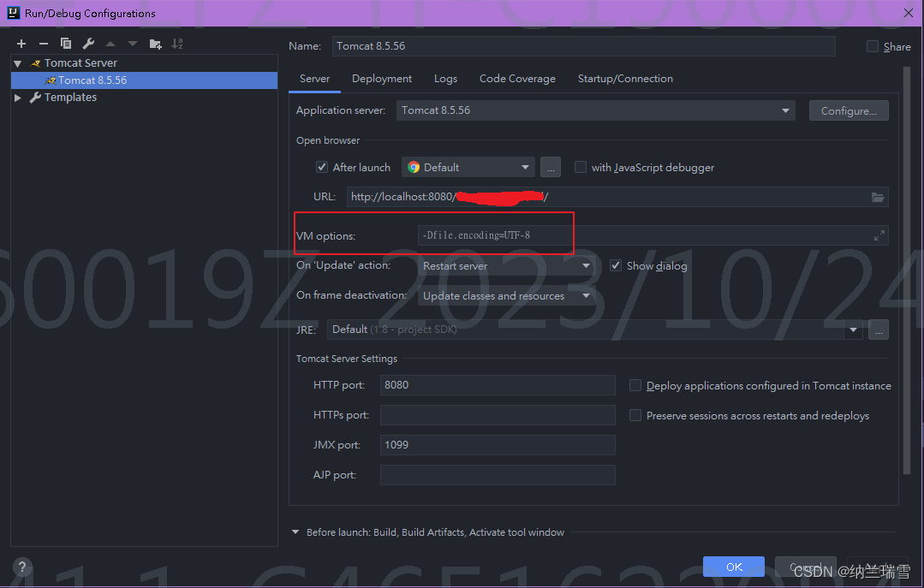Screen dimensions: 924x588
Task: Edit configuration templates with wrench icon
Action: point(87,43)
